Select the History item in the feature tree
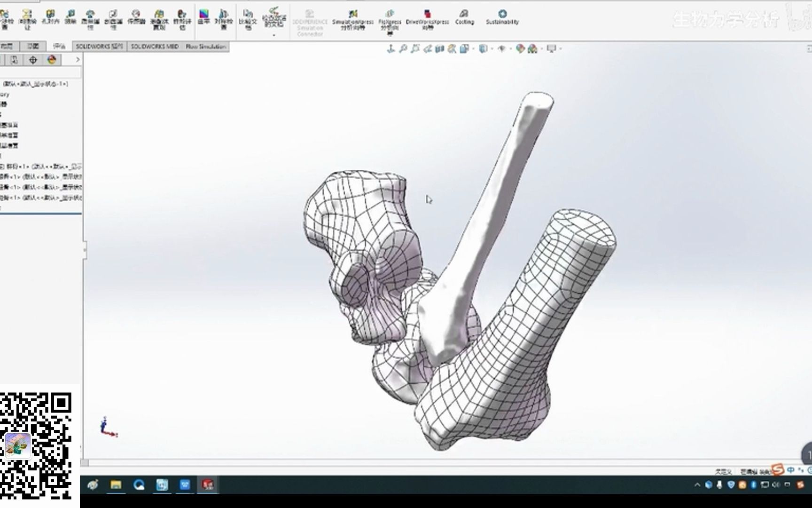Viewport: 812px width, 508px height. [x=5, y=94]
